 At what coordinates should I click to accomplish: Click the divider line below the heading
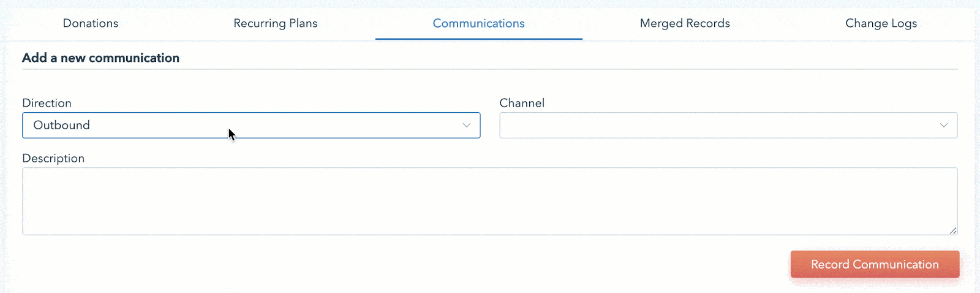coord(489,69)
